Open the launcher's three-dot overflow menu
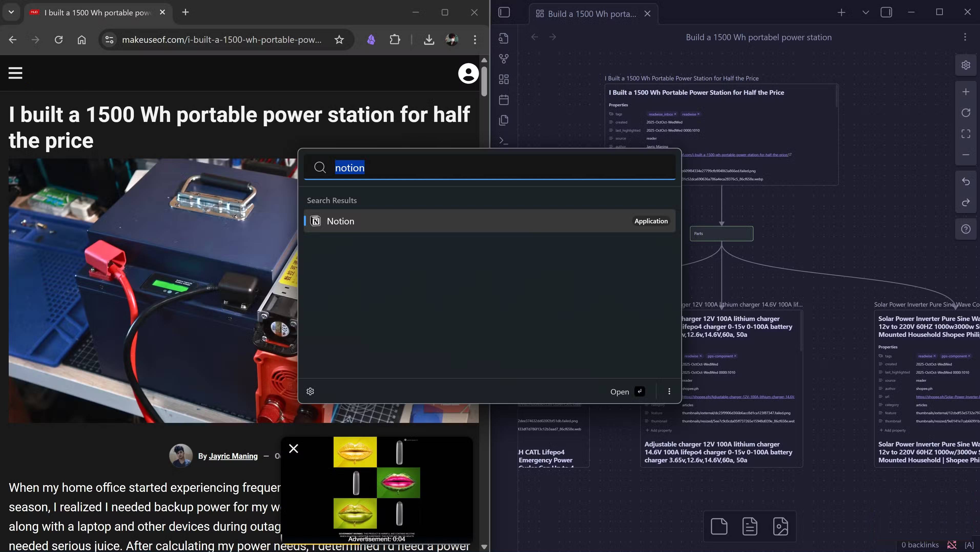980x552 pixels. [x=669, y=391]
